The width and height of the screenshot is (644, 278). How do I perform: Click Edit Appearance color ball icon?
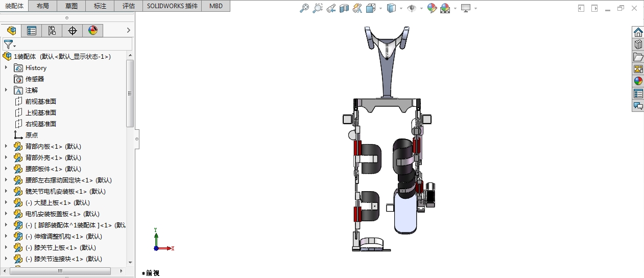(432, 8)
